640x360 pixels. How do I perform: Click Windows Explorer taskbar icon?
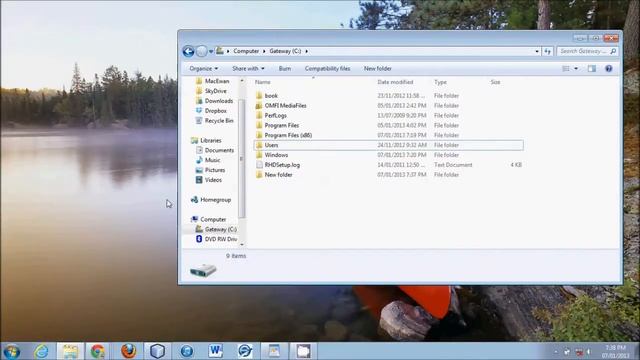70,351
